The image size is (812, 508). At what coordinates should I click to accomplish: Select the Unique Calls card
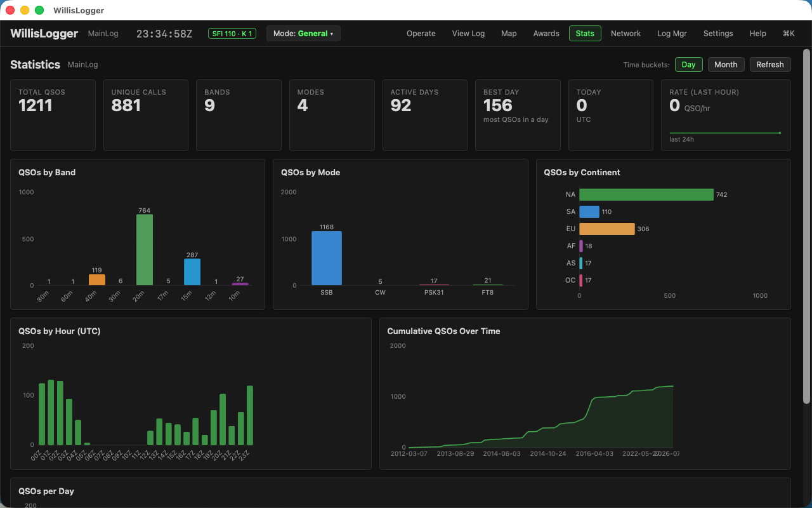tap(146, 115)
